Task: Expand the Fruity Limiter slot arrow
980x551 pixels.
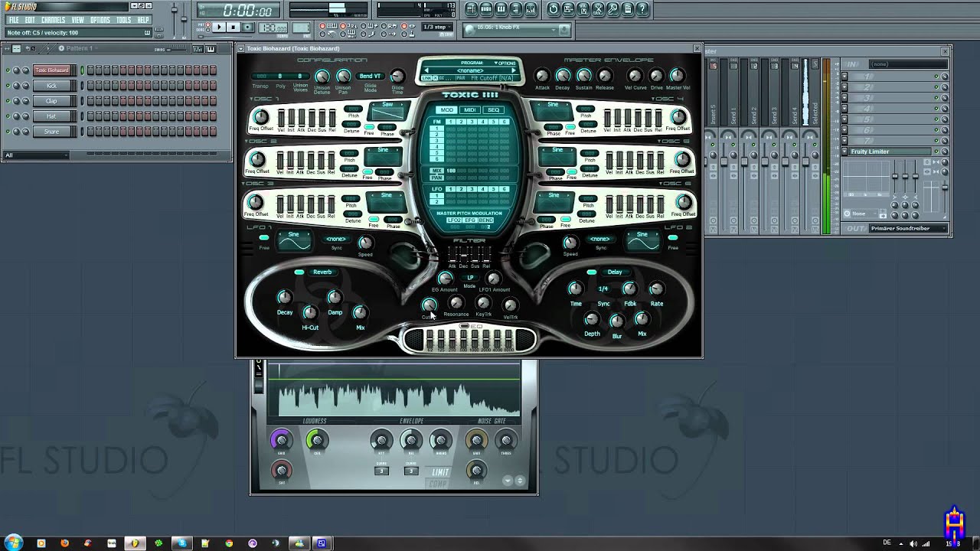Action: point(844,152)
